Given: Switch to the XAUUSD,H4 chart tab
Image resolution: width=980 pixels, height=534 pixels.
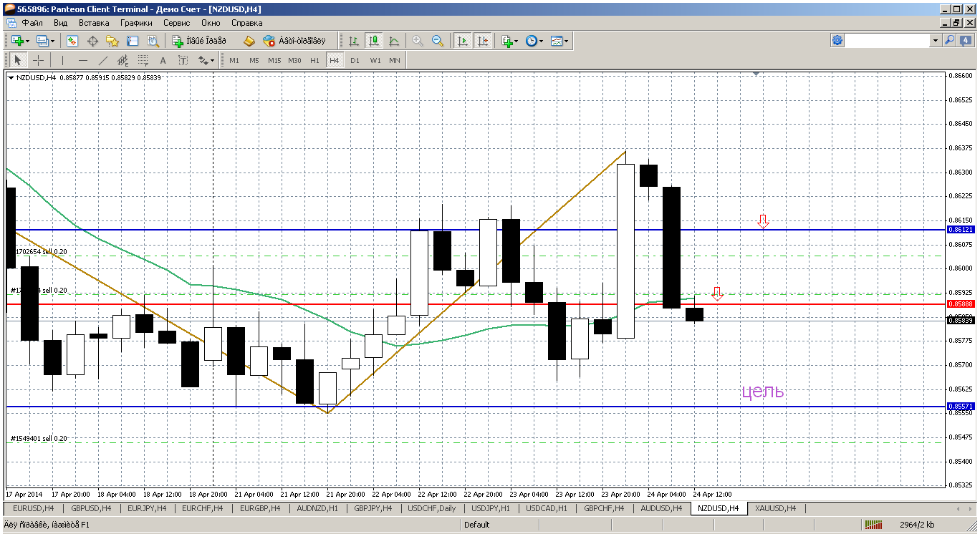Looking at the screenshot, I should coord(775,508).
